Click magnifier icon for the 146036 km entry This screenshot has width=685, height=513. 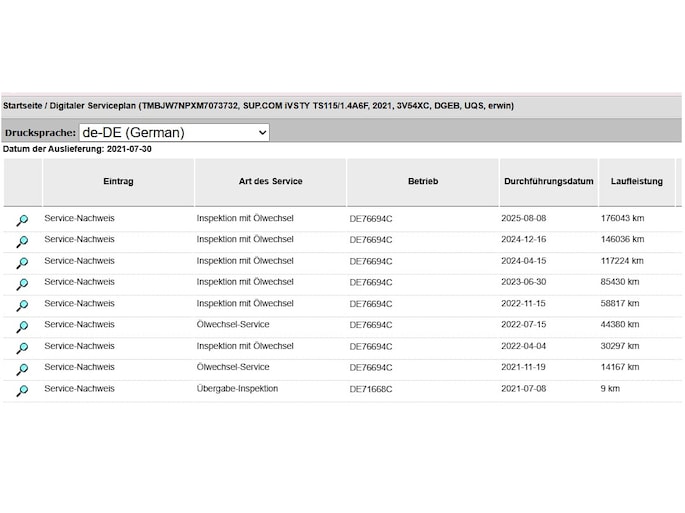pos(22,241)
